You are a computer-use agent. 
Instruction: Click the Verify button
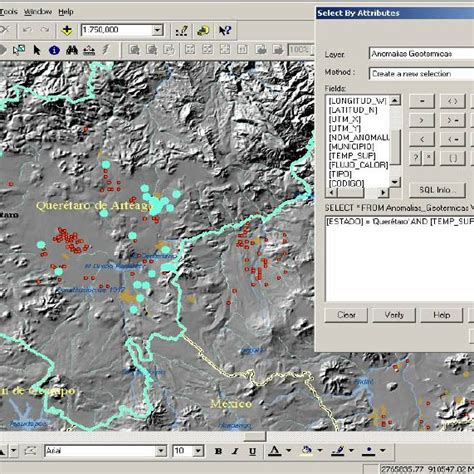pyautogui.click(x=394, y=315)
